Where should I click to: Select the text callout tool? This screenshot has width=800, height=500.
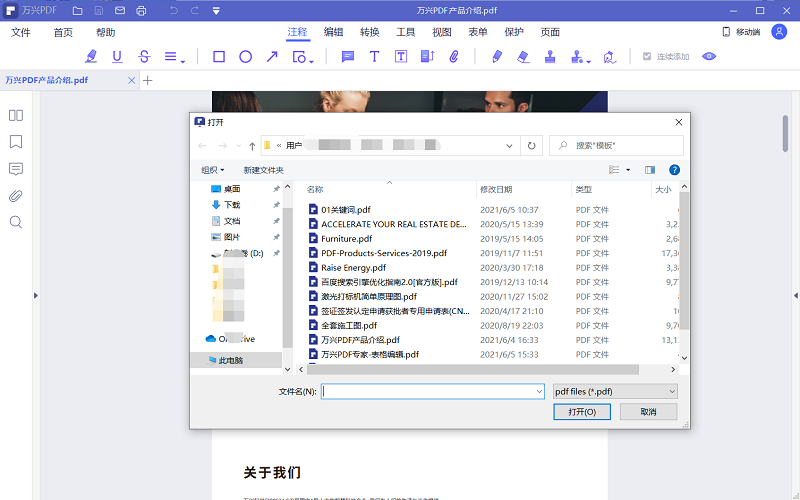(x=428, y=57)
